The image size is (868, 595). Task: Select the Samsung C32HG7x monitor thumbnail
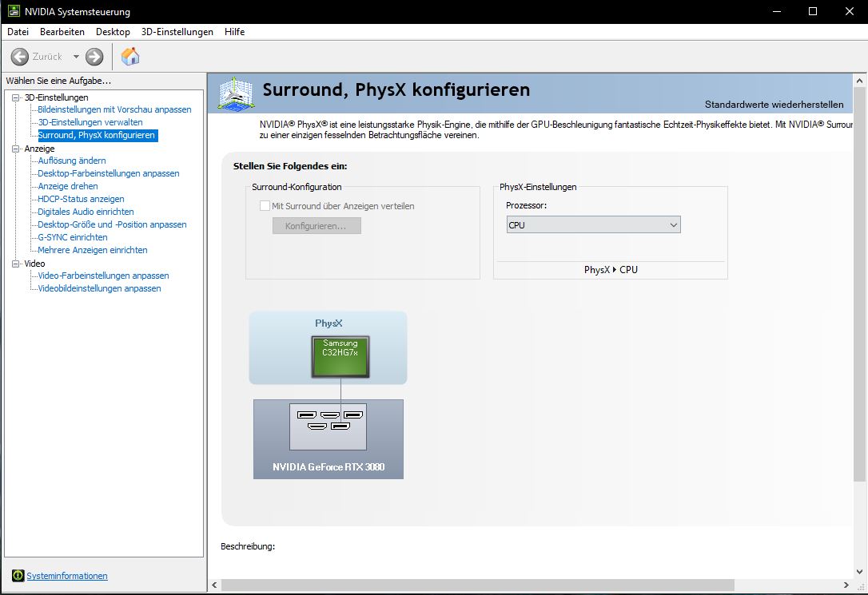[340, 357]
